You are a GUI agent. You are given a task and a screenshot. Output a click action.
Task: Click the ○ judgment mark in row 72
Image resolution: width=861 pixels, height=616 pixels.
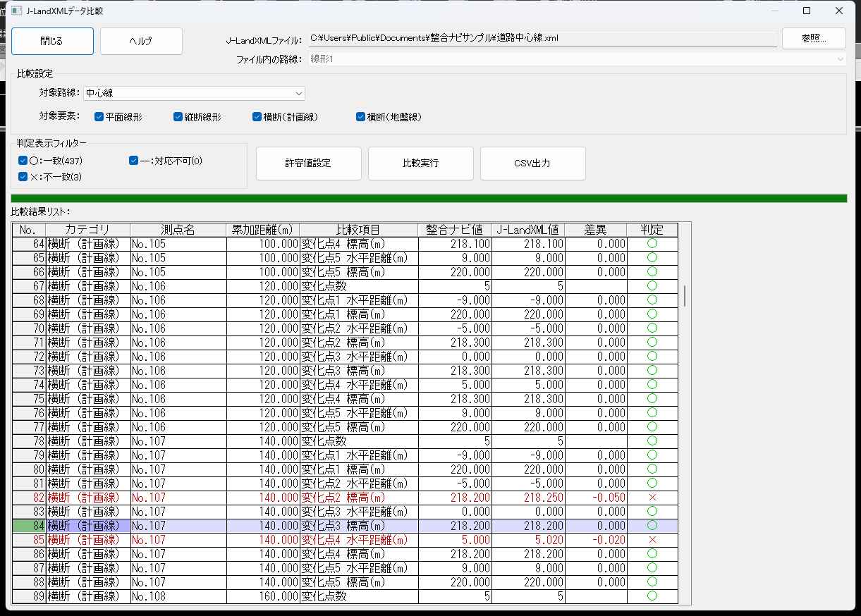[x=652, y=357]
